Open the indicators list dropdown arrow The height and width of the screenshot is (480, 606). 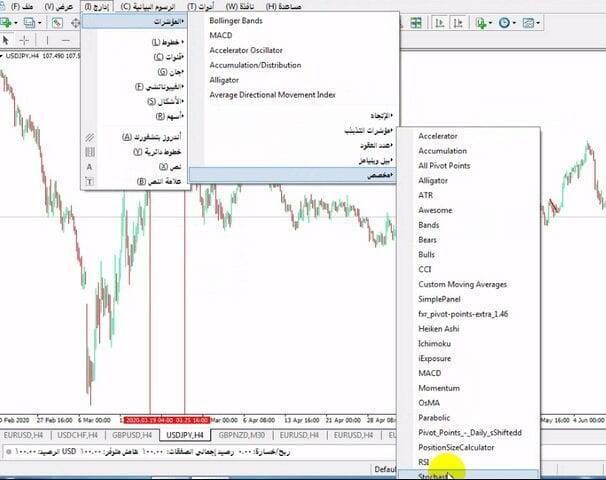click(490, 23)
